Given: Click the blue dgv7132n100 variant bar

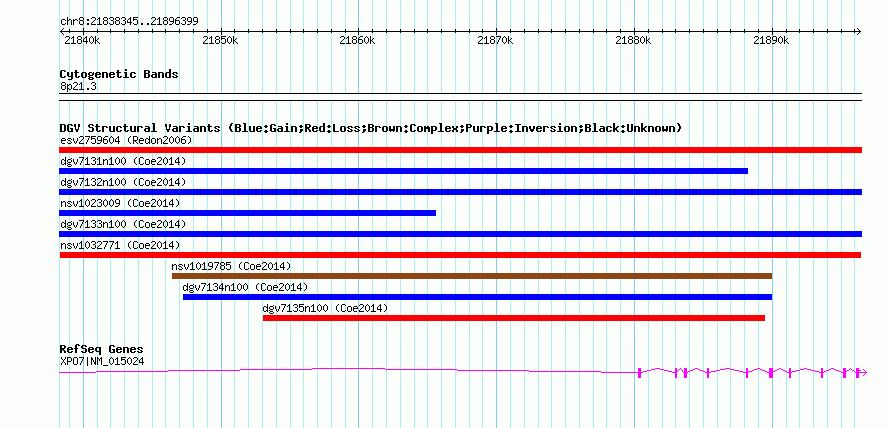Looking at the screenshot, I should (460, 192).
